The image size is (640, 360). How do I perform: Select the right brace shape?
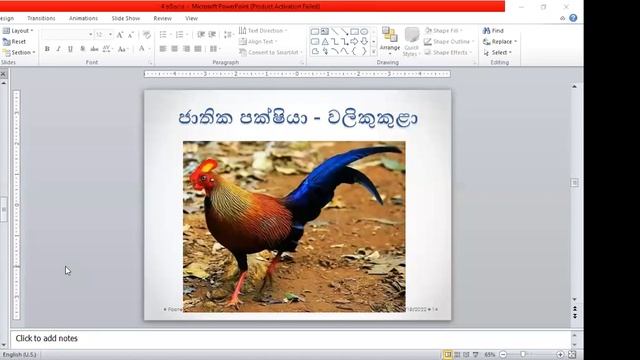(x=364, y=51)
